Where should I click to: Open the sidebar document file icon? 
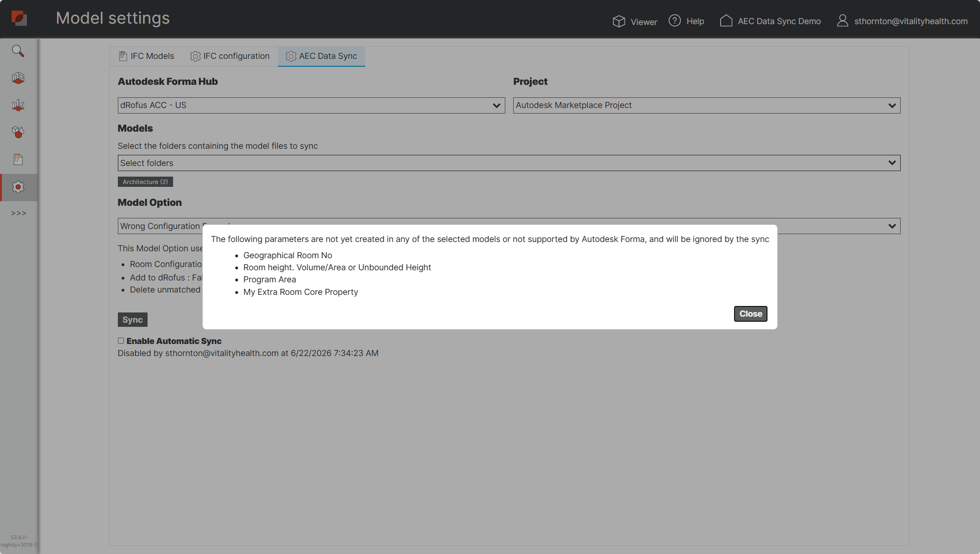[x=18, y=159]
